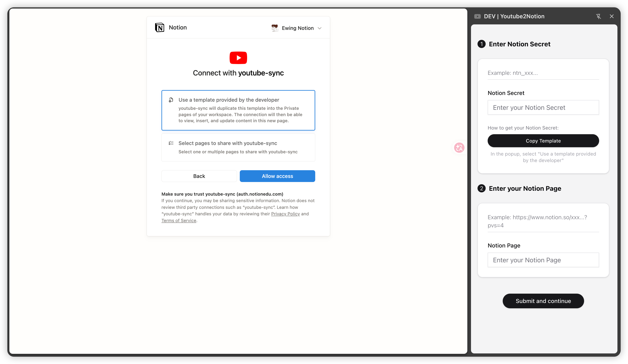
Task: Click 'How to get your Notion Secret:' text
Action: 523,128
